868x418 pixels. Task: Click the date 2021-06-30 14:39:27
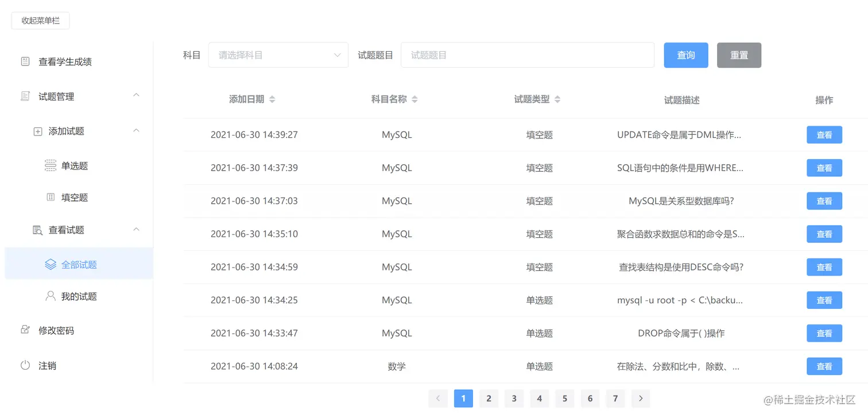point(254,135)
